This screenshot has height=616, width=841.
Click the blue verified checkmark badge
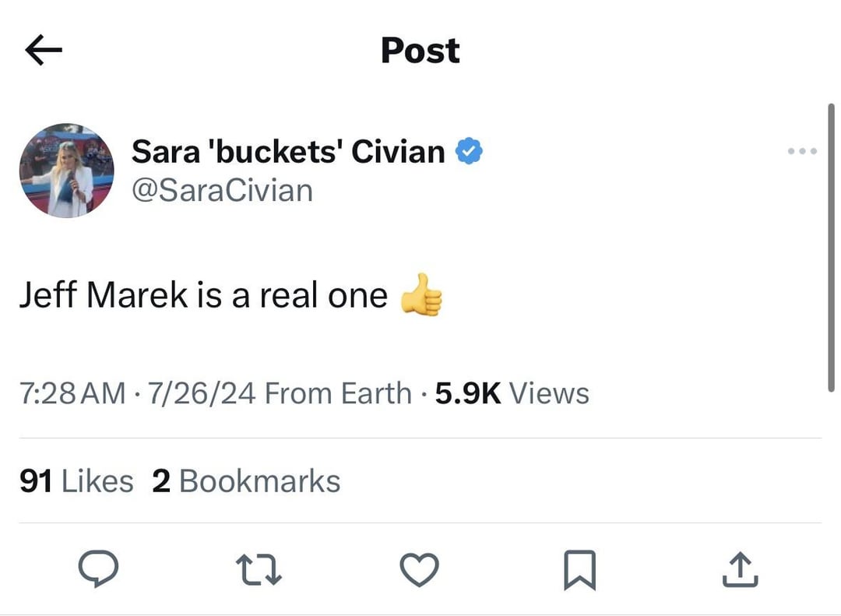click(x=469, y=152)
